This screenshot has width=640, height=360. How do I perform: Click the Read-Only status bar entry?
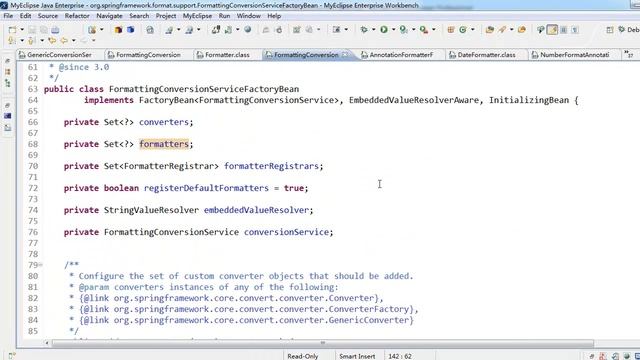[303, 356]
